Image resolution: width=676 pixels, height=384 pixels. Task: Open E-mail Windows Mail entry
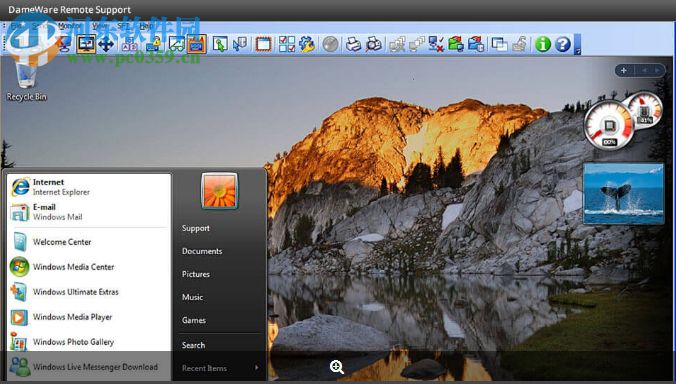pyautogui.click(x=88, y=212)
